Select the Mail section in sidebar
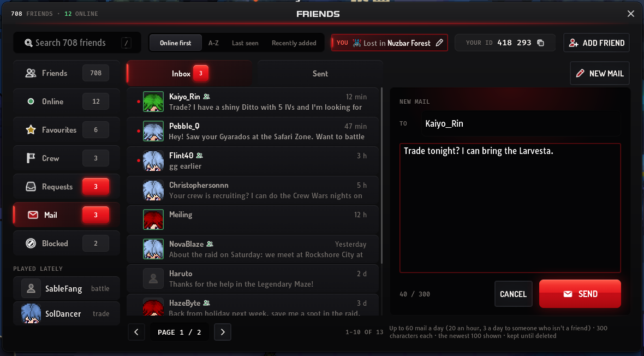This screenshot has height=356, width=644. [x=67, y=215]
